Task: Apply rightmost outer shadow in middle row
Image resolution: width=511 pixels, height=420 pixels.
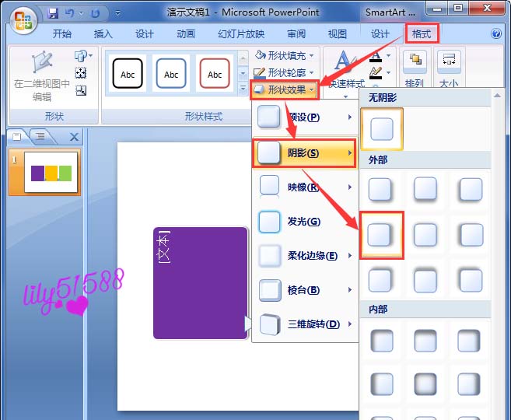Action: click(471, 235)
